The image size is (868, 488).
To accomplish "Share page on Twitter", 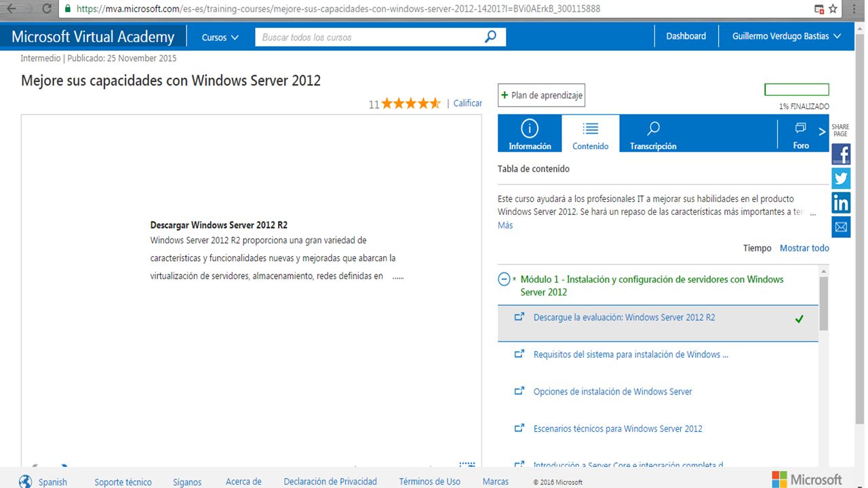I will (841, 178).
